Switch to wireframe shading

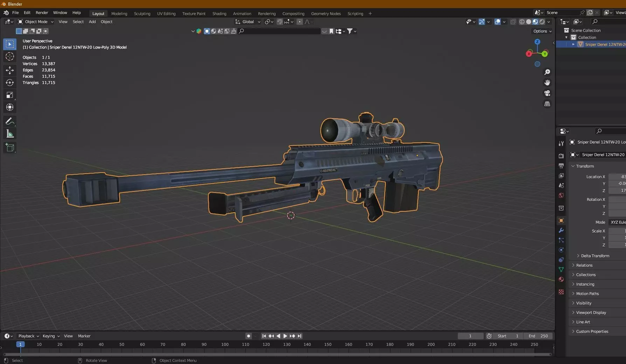(522, 22)
